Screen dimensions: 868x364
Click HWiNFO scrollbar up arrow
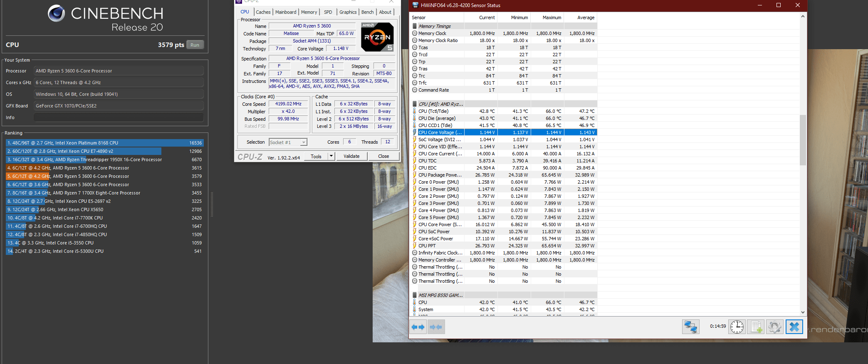pyautogui.click(x=803, y=16)
